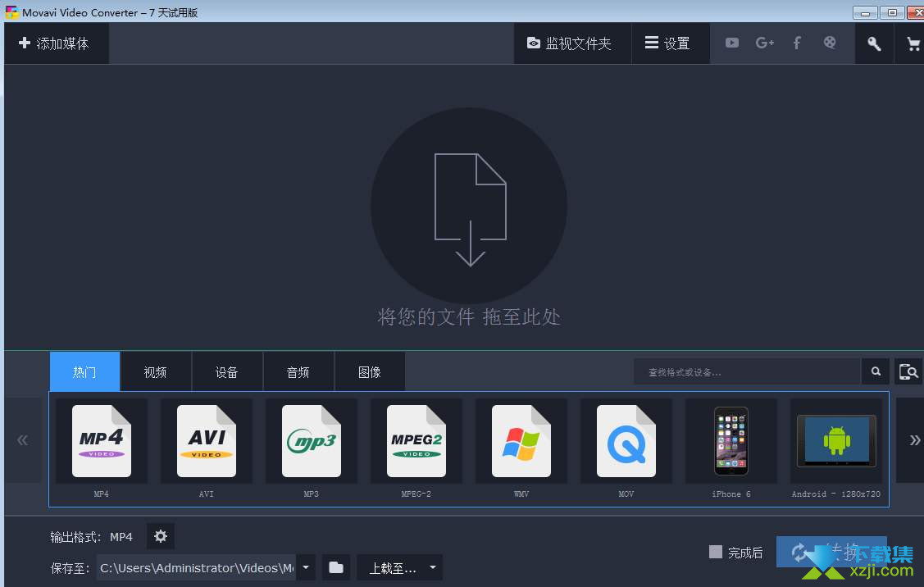Switch to the Audio (音频) tab
The width and height of the screenshot is (924, 587).
click(x=298, y=372)
